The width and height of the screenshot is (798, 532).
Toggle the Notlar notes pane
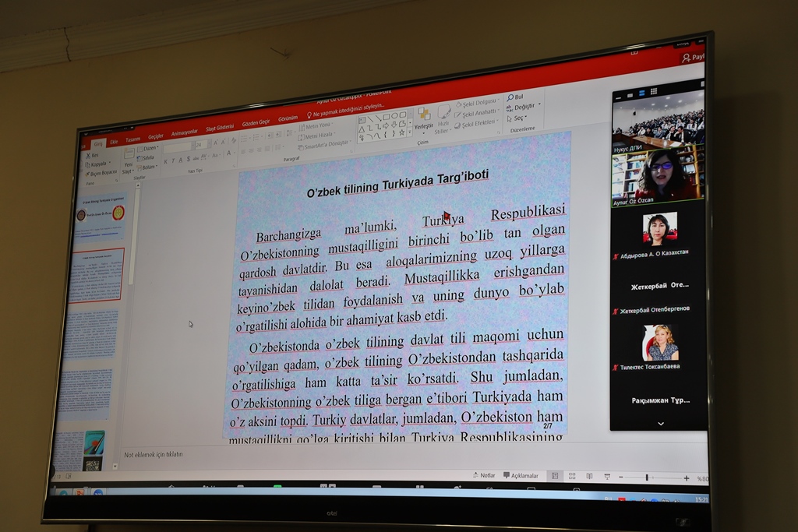tap(483, 474)
